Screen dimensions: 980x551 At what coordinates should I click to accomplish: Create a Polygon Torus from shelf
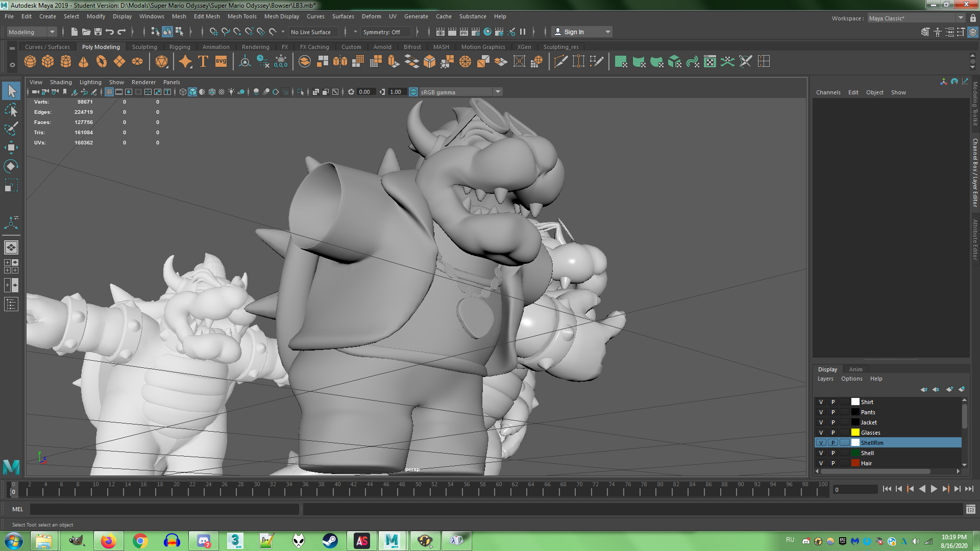coord(102,62)
